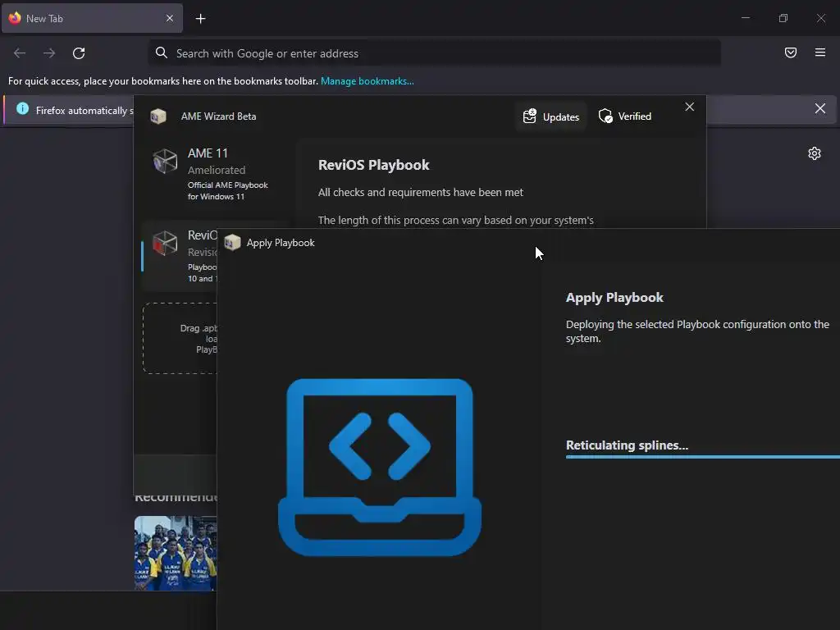This screenshot has width=840, height=630.
Task: Click the Apply Playbook heading text
Action: click(x=614, y=298)
